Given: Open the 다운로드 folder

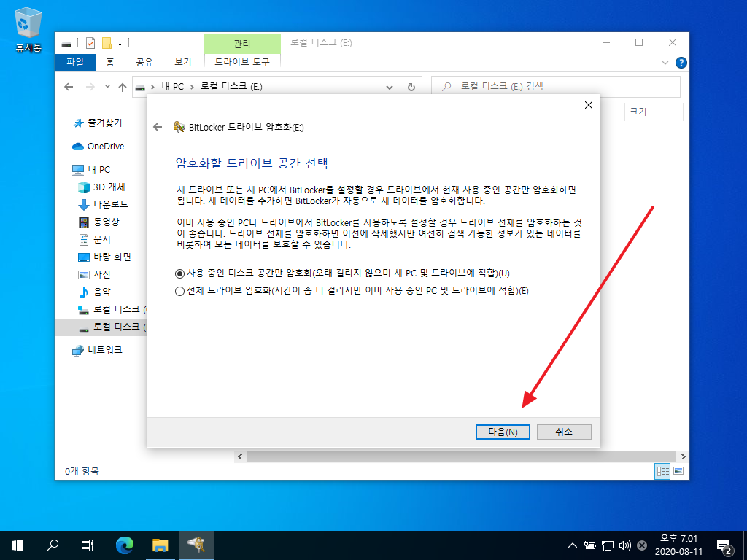Looking at the screenshot, I should tap(103, 204).
